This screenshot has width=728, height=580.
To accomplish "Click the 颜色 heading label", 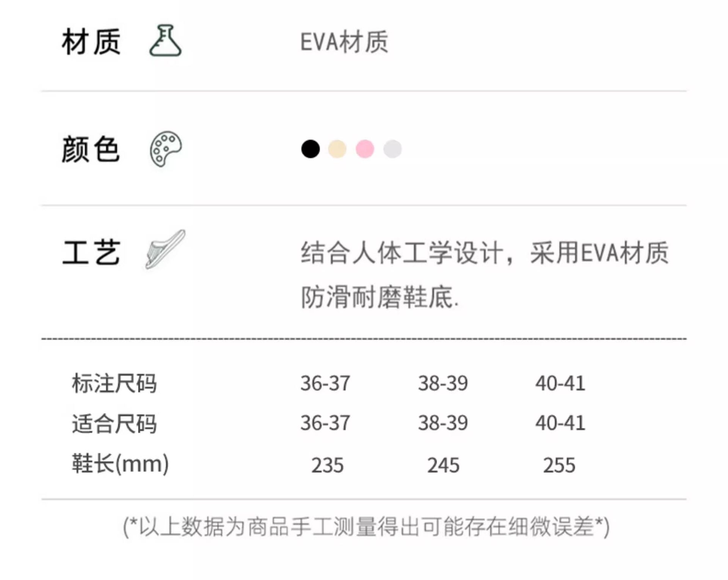I will 91,149.
